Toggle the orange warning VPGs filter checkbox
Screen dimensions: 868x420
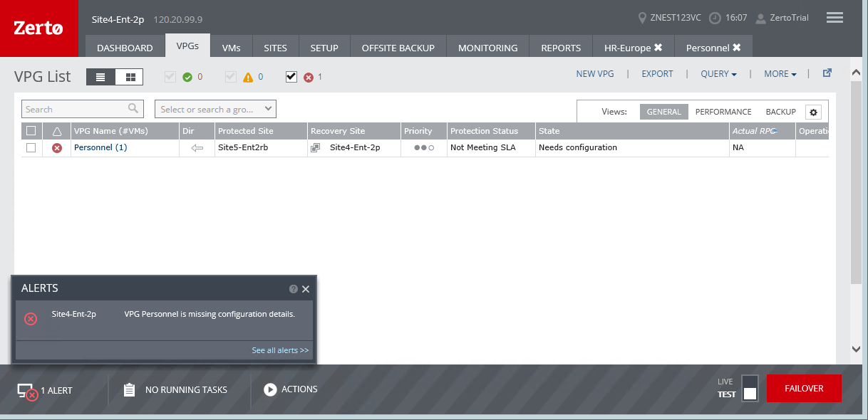pyautogui.click(x=230, y=77)
